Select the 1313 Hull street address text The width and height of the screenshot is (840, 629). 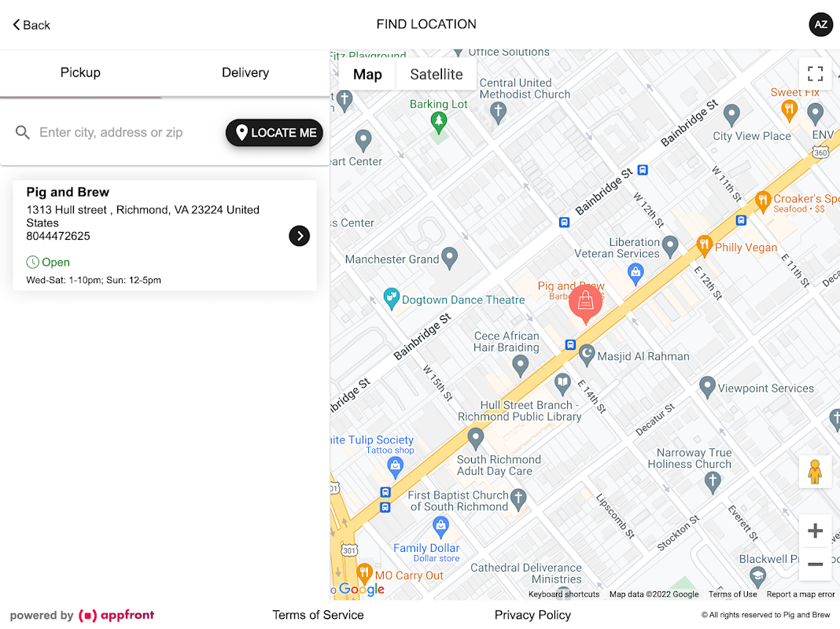[143, 216]
